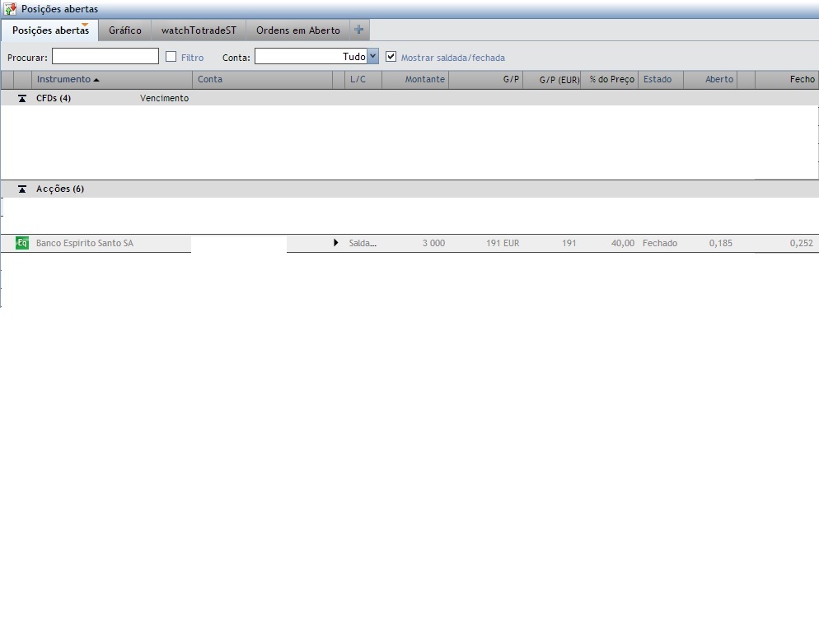This screenshot has width=819, height=644.
Task: Collapse the CFDs (4) group
Action: click(22, 98)
